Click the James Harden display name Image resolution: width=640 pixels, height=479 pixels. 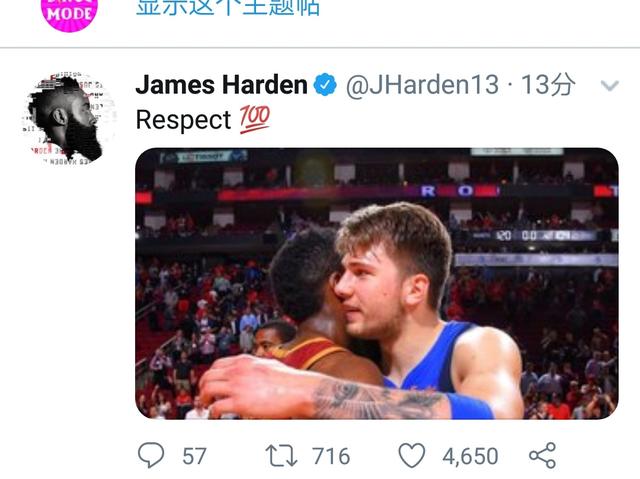(x=221, y=85)
